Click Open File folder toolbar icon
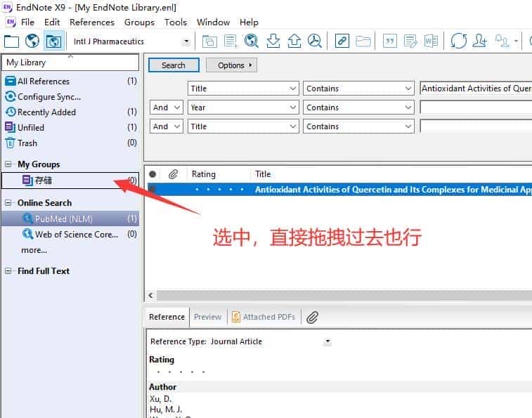The width and height of the screenshot is (532, 418). (363, 41)
